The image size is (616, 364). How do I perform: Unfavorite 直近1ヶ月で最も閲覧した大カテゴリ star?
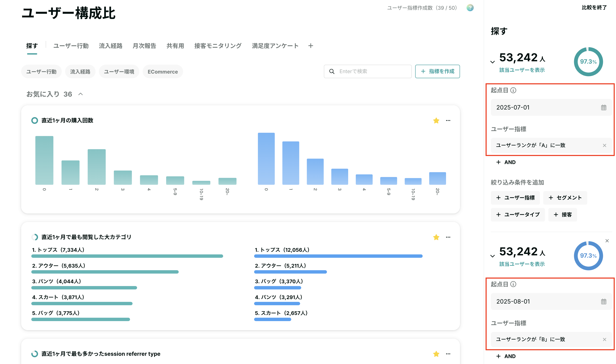[x=436, y=237]
